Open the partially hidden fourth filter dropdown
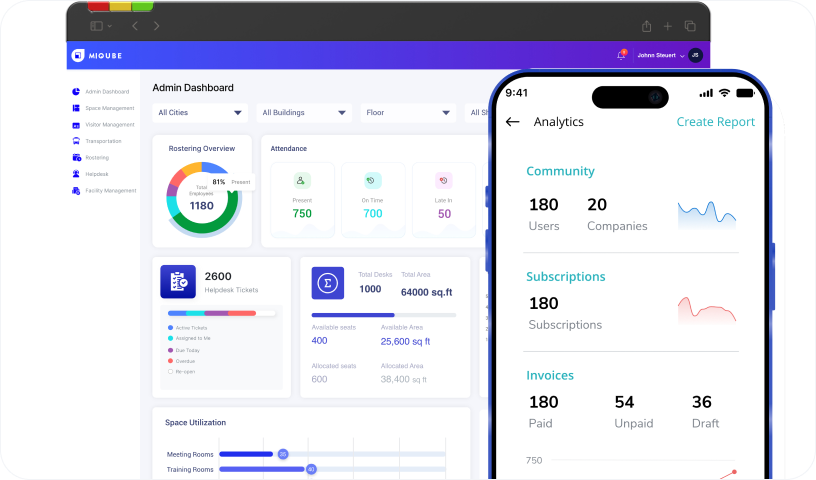Screen dimensions: 816x480 [477, 113]
